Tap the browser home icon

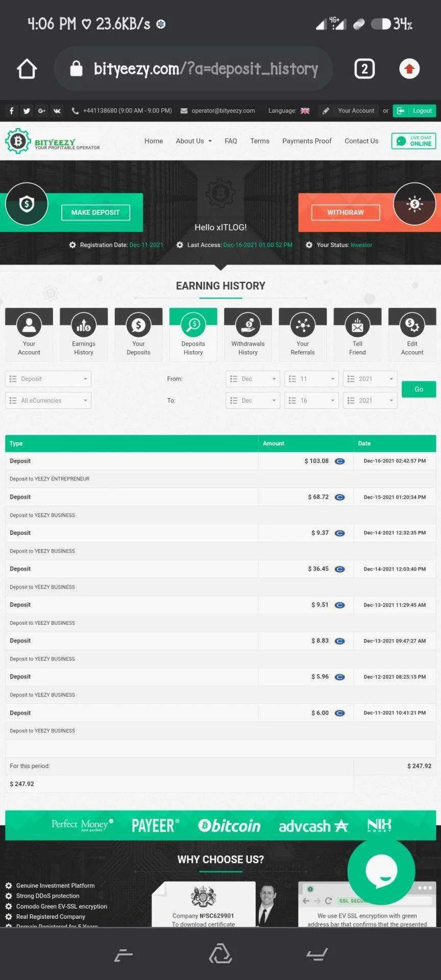coord(27,69)
